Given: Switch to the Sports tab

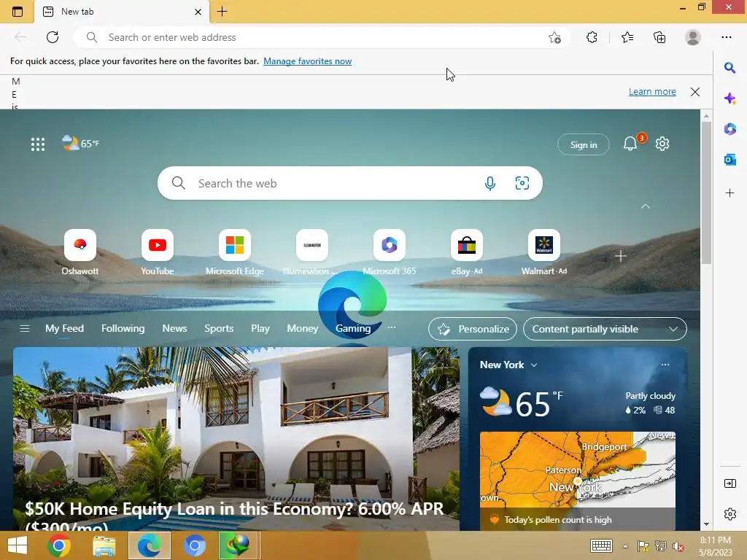Looking at the screenshot, I should coord(219,329).
